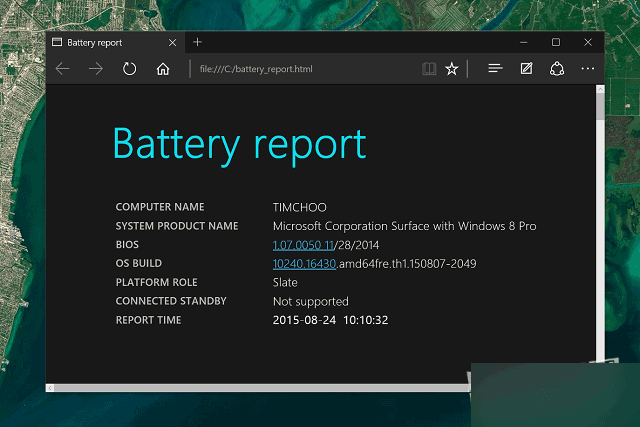Maximize the browser window
The height and width of the screenshot is (427, 640).
(556, 42)
